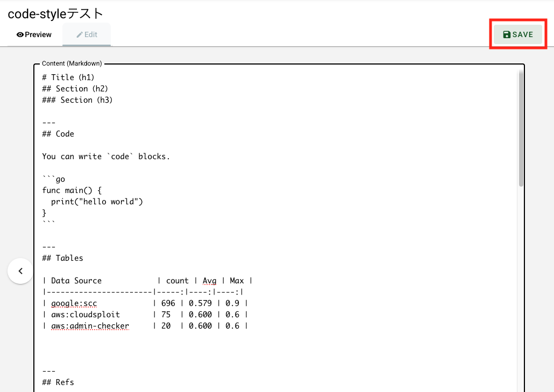Image resolution: width=554 pixels, height=392 pixels.
Task: Click the '## Refs' heading line
Action: pyautogui.click(x=58, y=382)
